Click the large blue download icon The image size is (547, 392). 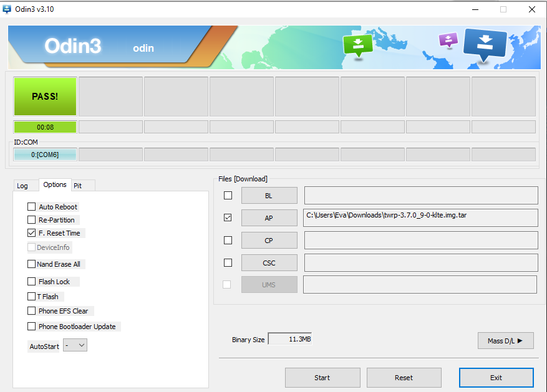485,44
